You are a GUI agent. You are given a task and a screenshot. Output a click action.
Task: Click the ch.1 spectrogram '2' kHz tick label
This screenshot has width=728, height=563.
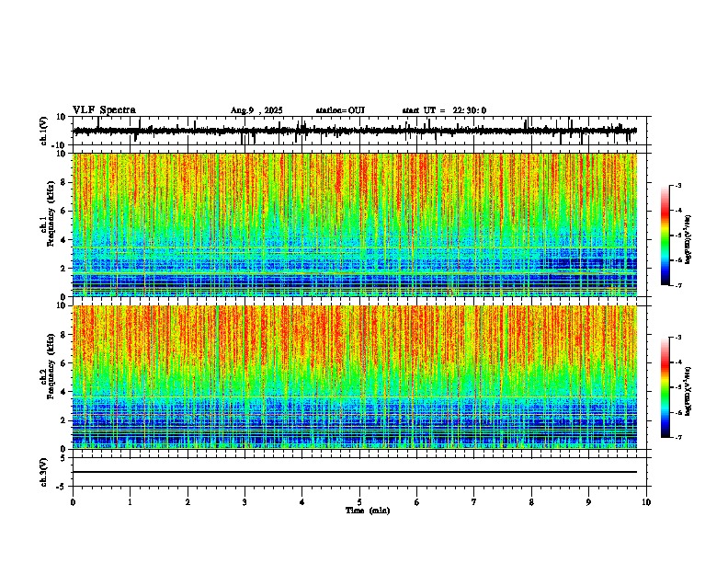pyautogui.click(x=64, y=269)
